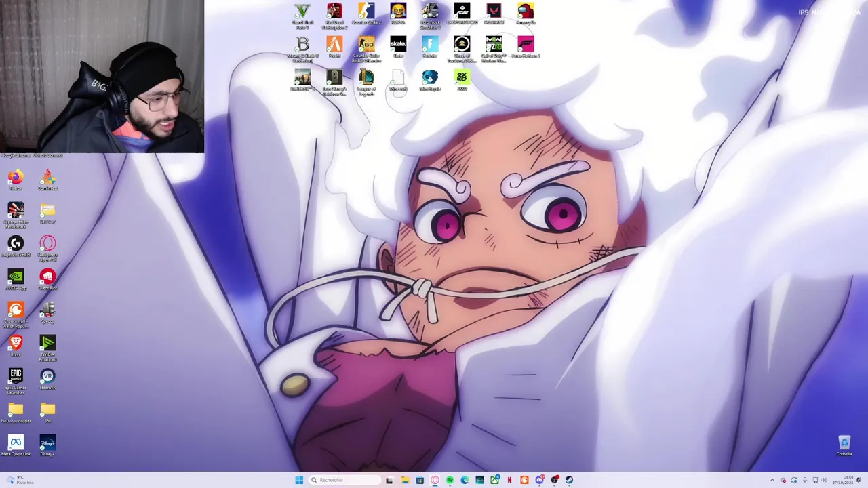Open Steam from the taskbar
Image resolution: width=868 pixels, height=488 pixels.
[569, 480]
